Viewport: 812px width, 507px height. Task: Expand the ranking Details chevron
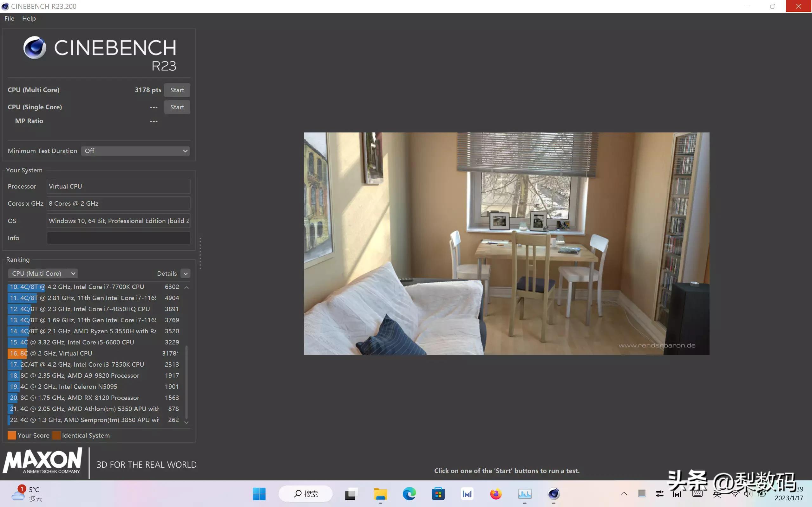[185, 273]
